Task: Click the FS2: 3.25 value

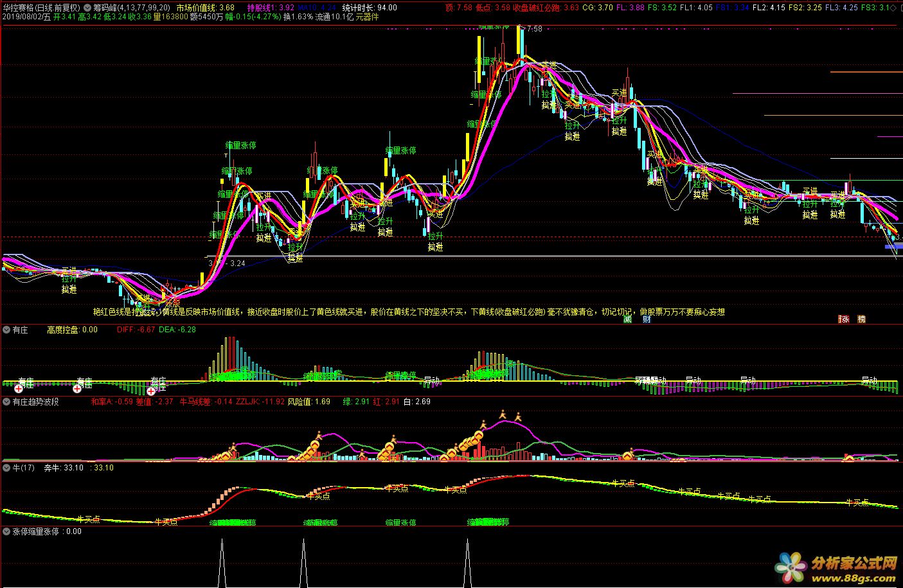Action: [x=805, y=8]
